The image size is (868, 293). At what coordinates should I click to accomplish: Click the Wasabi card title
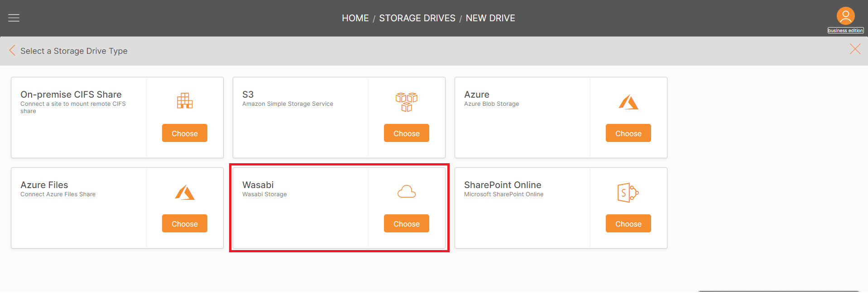click(x=258, y=185)
